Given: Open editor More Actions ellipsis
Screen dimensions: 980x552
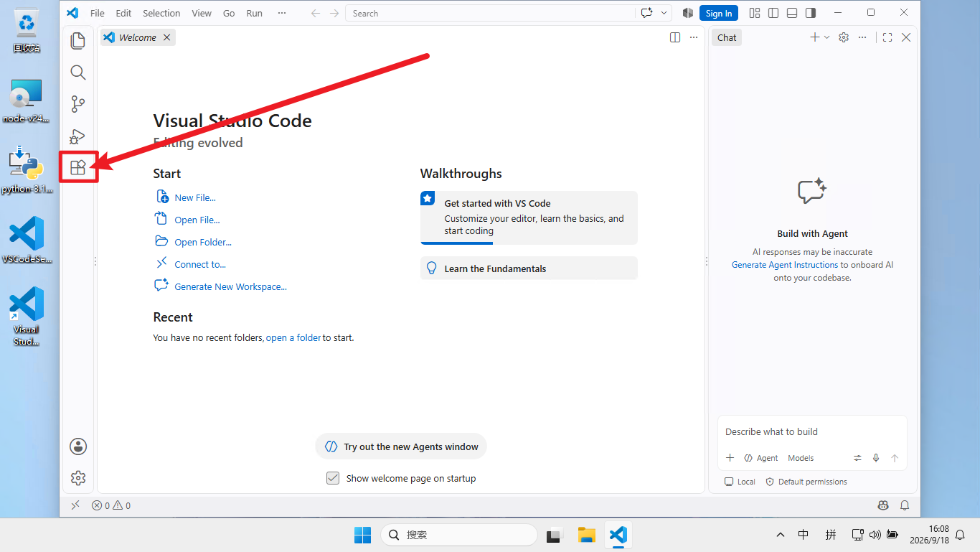Looking at the screenshot, I should [x=694, y=37].
